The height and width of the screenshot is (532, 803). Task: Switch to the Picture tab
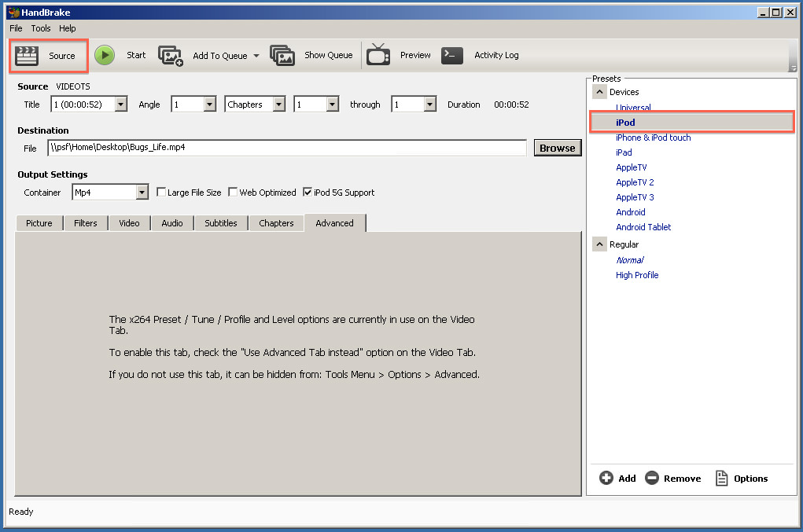pyautogui.click(x=39, y=223)
